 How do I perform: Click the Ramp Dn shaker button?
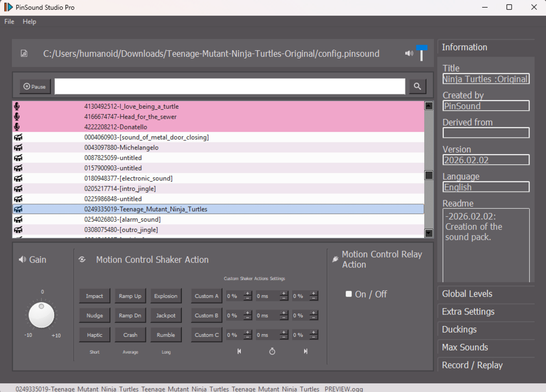click(130, 316)
